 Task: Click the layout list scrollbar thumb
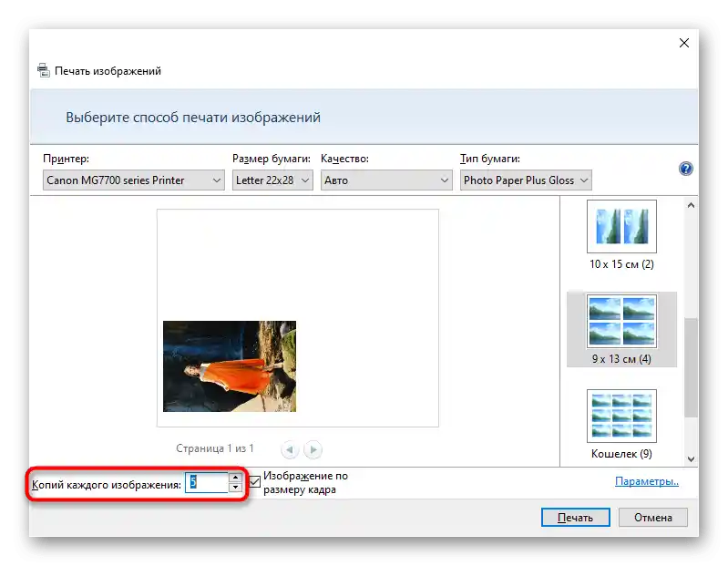click(x=691, y=367)
